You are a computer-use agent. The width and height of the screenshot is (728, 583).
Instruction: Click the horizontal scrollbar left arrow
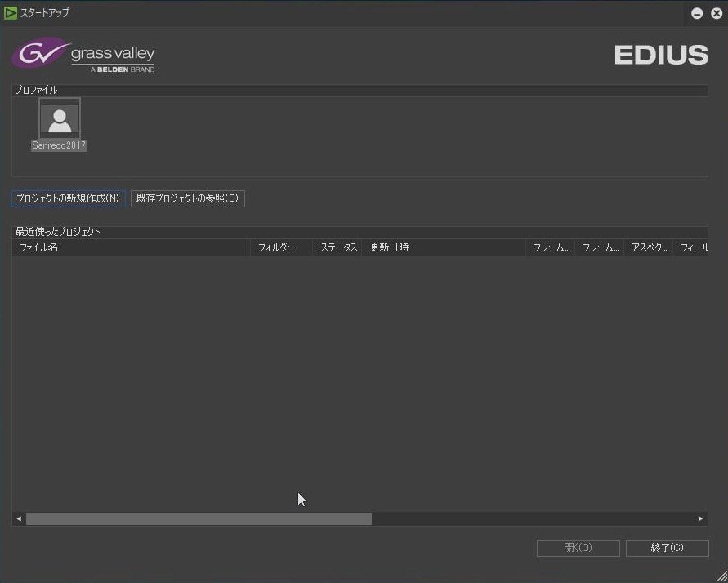19,518
